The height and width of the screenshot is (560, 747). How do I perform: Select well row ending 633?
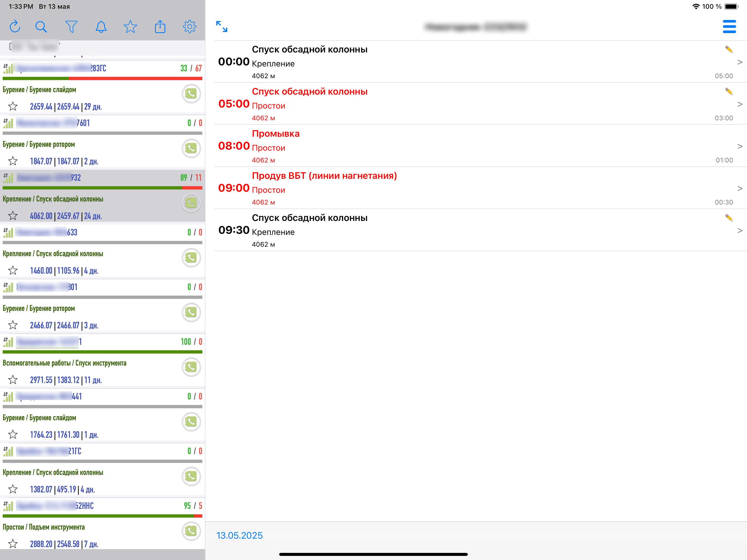(102, 251)
